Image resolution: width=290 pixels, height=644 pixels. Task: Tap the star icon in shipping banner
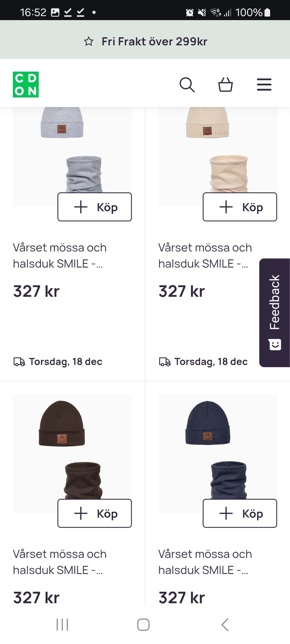[89, 41]
